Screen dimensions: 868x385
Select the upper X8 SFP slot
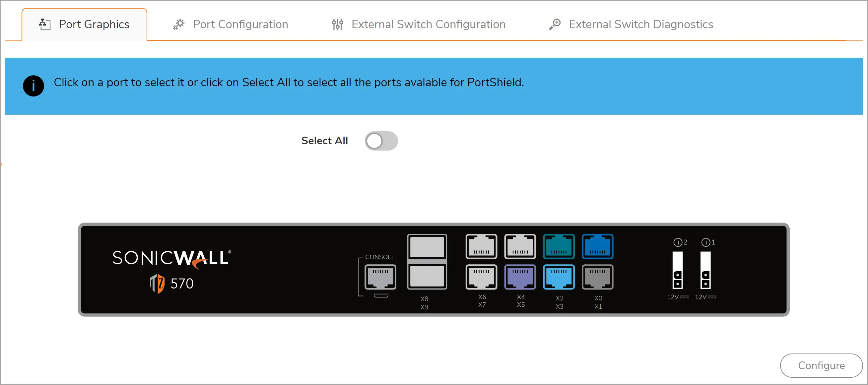click(x=427, y=247)
